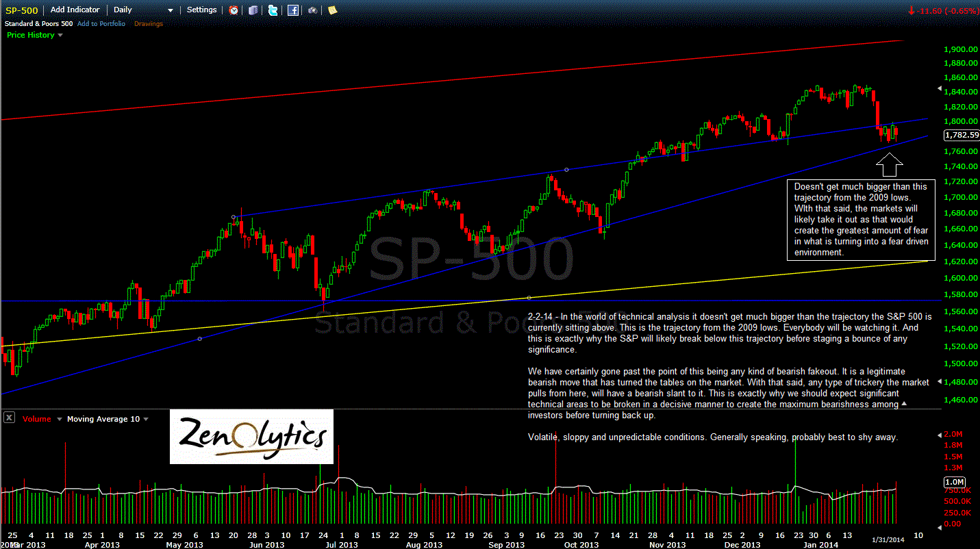Click the database stack icon in toolbar
This screenshot has width=980, height=549.
point(253,10)
